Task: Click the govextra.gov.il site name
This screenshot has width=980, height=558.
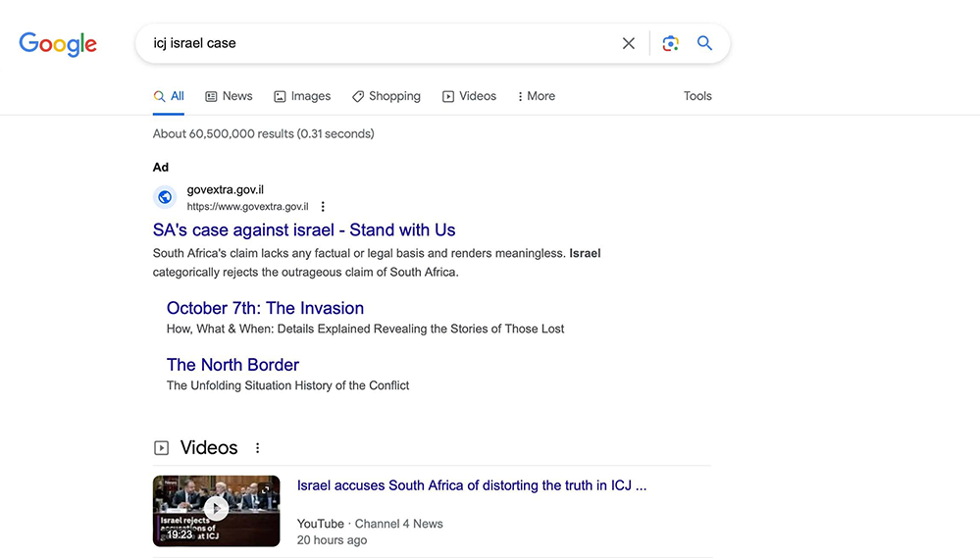Action: 225,190
